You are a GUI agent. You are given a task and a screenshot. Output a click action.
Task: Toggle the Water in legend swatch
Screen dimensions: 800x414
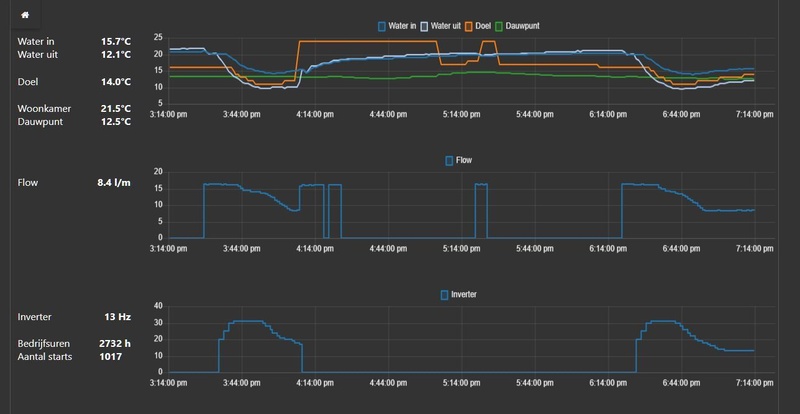(381, 26)
